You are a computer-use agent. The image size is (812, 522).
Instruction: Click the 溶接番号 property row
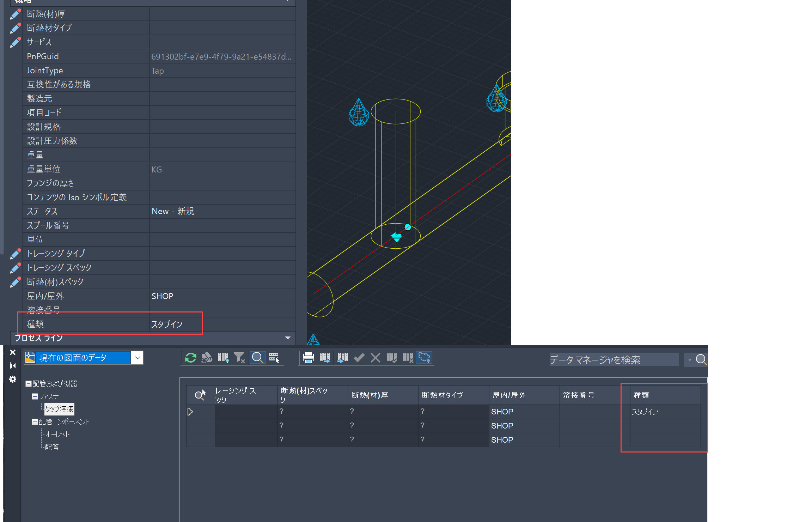159,310
